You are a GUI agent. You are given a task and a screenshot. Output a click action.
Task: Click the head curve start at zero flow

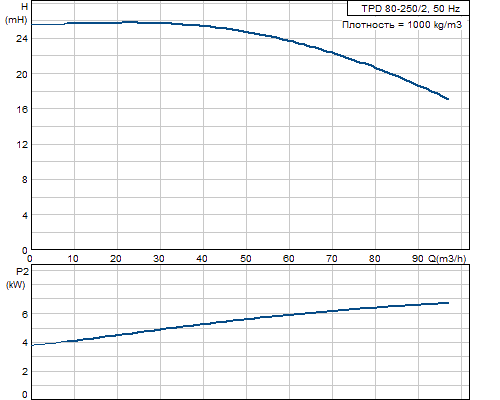32,24
